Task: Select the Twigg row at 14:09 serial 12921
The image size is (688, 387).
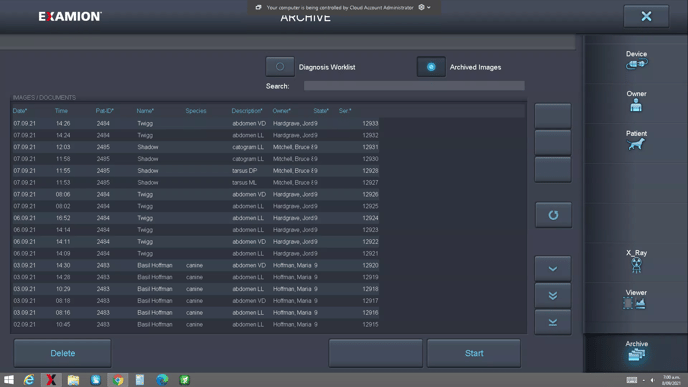Action: 196,254
